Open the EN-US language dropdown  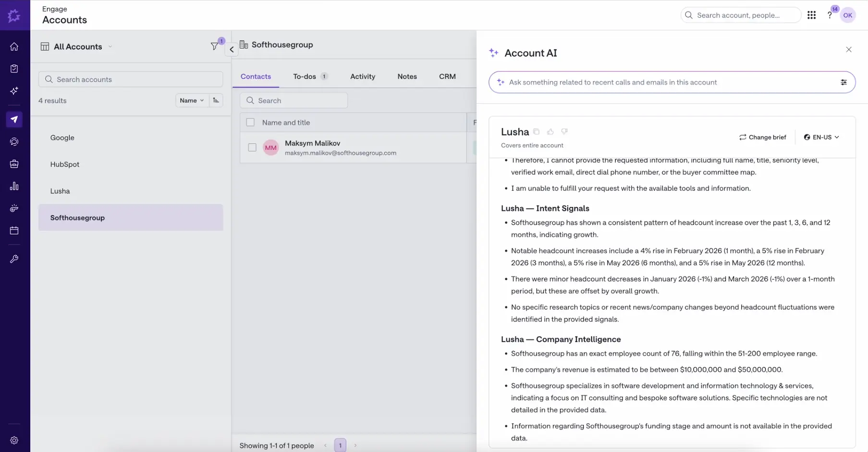(821, 137)
